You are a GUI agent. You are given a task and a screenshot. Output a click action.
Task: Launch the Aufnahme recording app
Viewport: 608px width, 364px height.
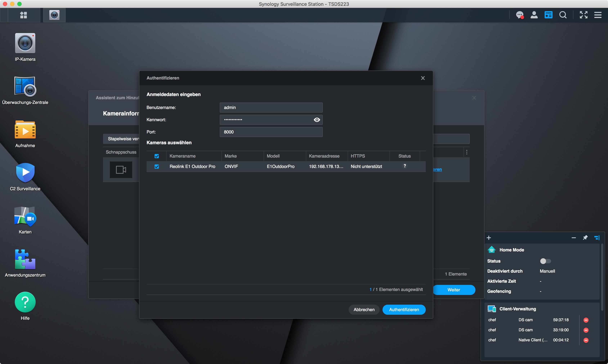tap(25, 130)
